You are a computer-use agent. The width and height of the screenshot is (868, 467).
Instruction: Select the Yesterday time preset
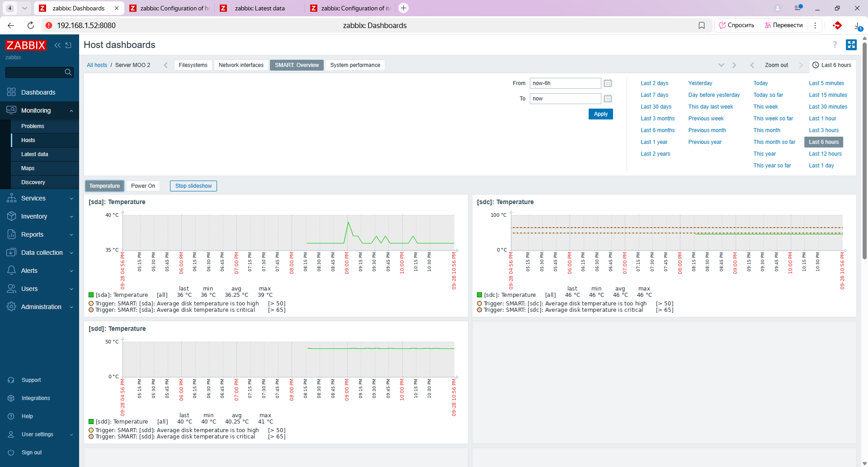(x=700, y=83)
